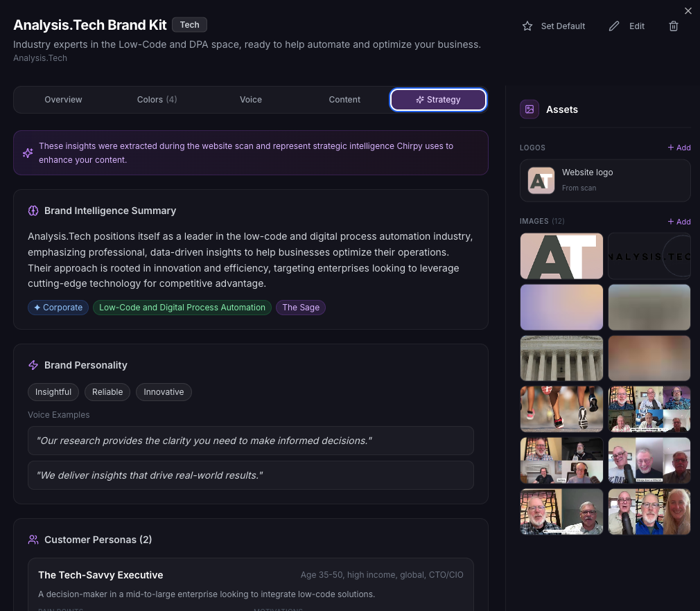
Task: Click the Voice Examples label
Action: (58, 415)
